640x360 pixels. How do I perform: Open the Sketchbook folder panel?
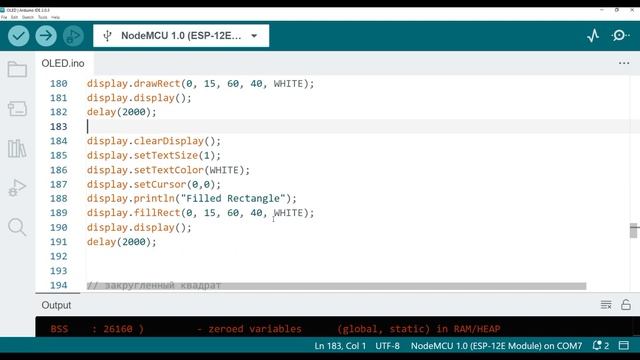(x=17, y=69)
